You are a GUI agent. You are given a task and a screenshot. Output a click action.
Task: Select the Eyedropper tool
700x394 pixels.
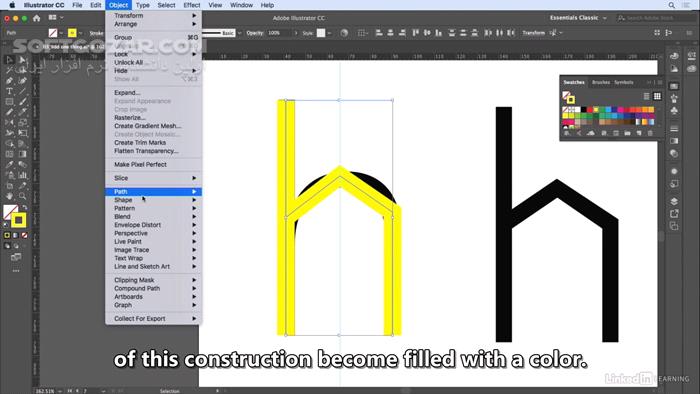coord(9,164)
